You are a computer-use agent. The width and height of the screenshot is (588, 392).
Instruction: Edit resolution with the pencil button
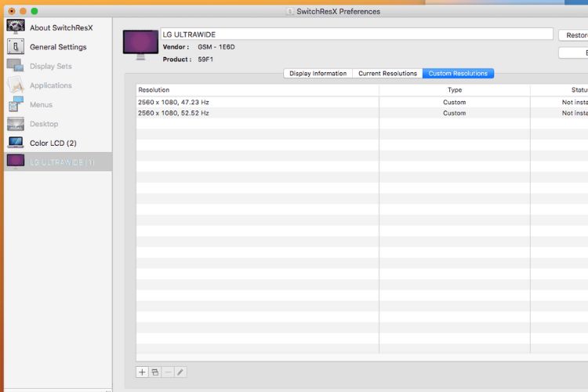tap(180, 372)
